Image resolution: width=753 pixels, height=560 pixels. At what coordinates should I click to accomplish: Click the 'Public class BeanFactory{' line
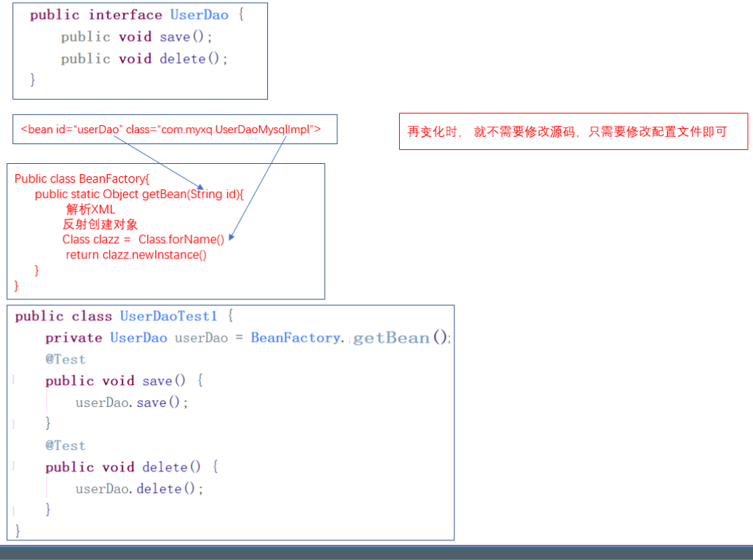(x=82, y=178)
